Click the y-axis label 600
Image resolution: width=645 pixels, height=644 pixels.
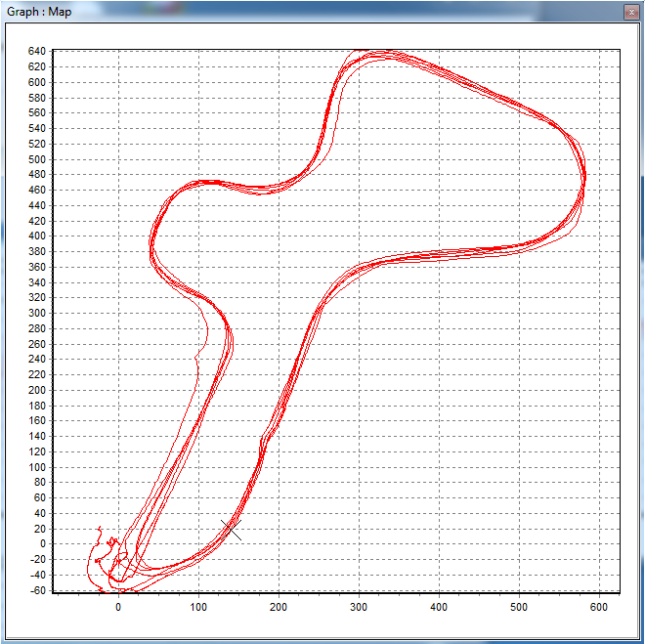36,82
